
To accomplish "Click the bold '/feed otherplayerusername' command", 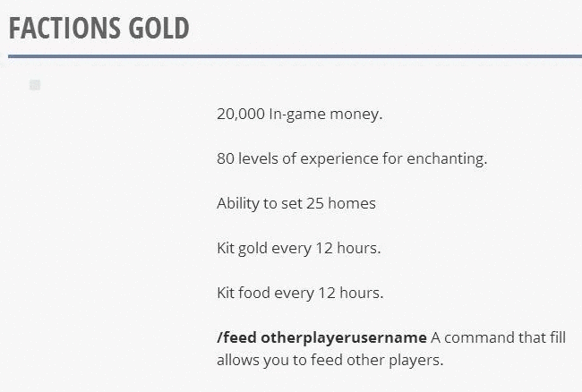I will tap(321, 338).
